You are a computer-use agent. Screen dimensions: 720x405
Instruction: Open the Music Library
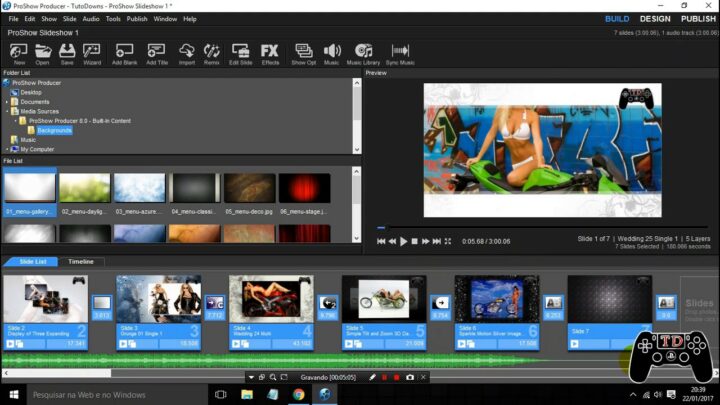[x=362, y=53]
